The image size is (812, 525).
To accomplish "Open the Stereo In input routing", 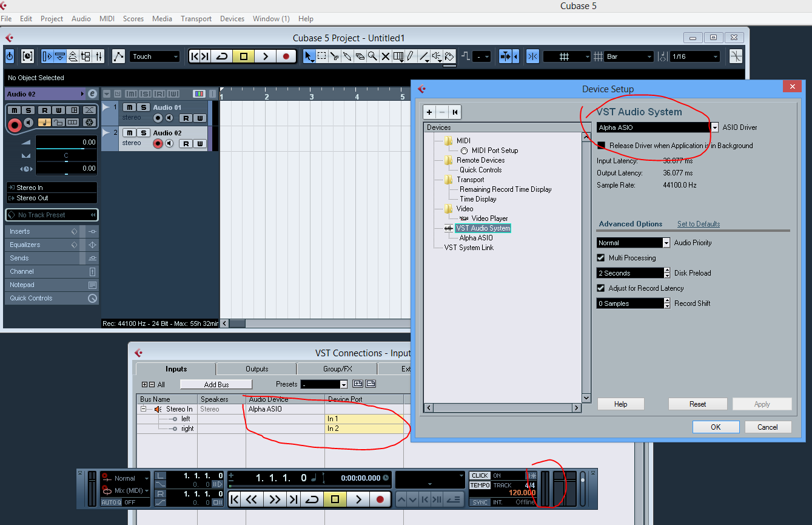I will pyautogui.click(x=52, y=188).
